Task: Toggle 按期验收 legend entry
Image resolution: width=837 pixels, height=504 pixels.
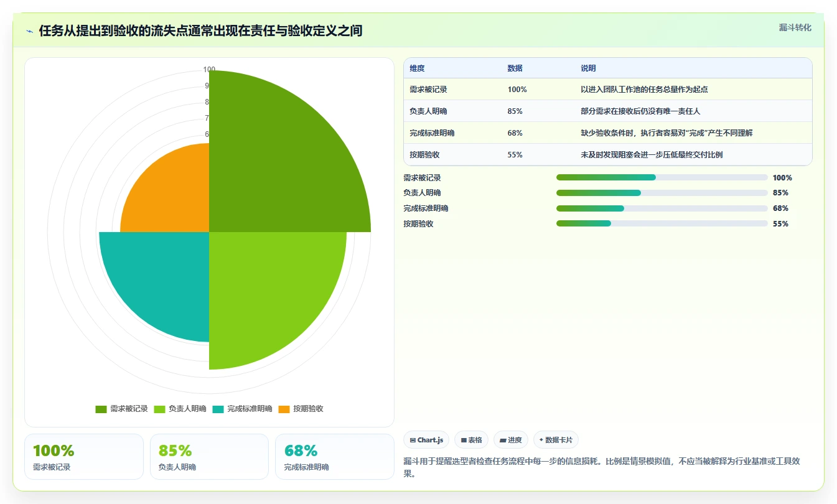Action: coord(301,409)
